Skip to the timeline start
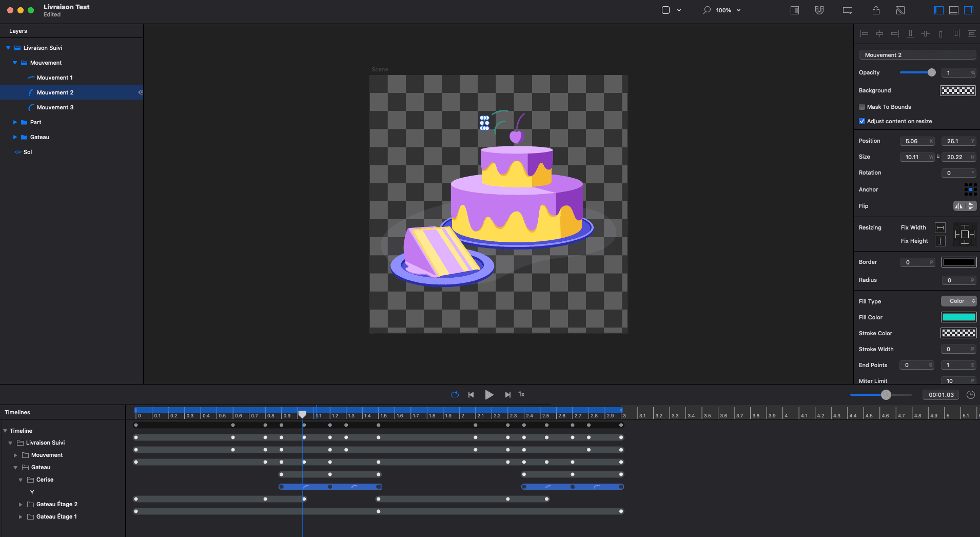 tap(471, 394)
